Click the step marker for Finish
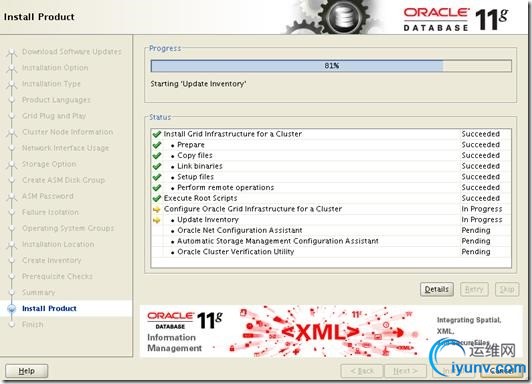 point(12,325)
